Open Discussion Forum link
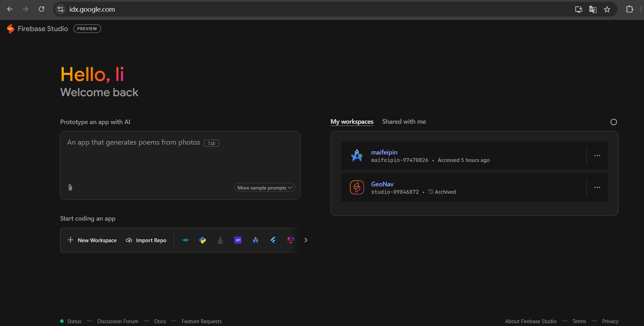 click(x=118, y=321)
